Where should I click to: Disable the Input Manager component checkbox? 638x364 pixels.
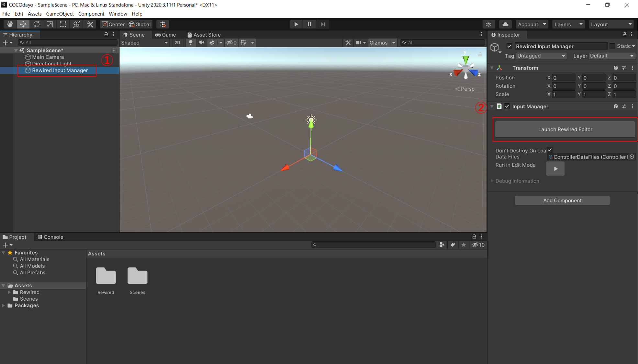pos(507,106)
